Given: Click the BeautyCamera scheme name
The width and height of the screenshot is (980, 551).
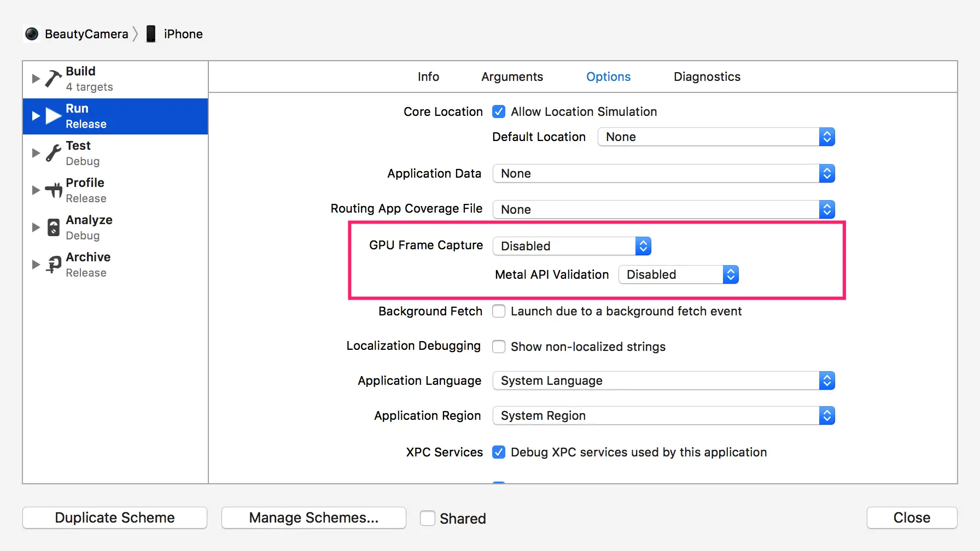Looking at the screenshot, I should [x=86, y=34].
